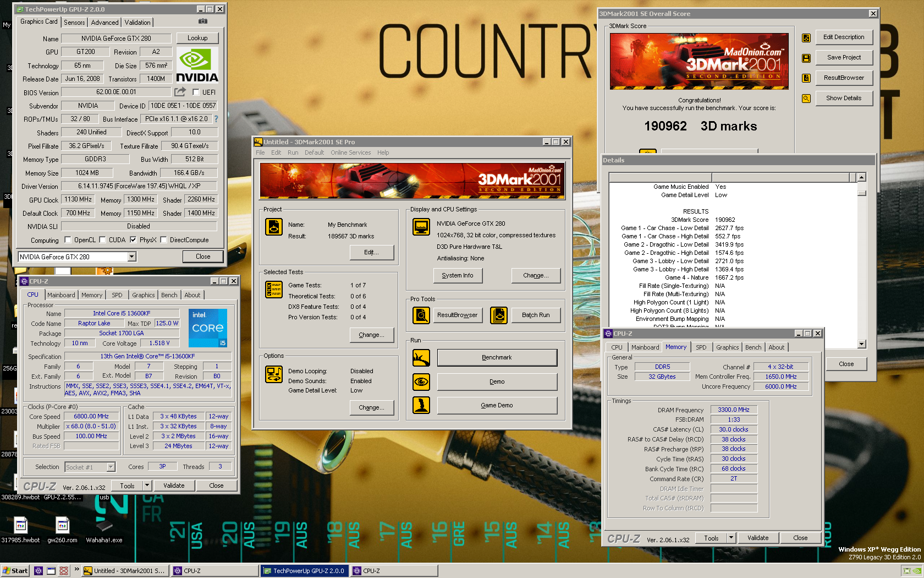924x578 pixels.
Task: Open the Help menu in 3DMark2001
Action: click(x=383, y=153)
